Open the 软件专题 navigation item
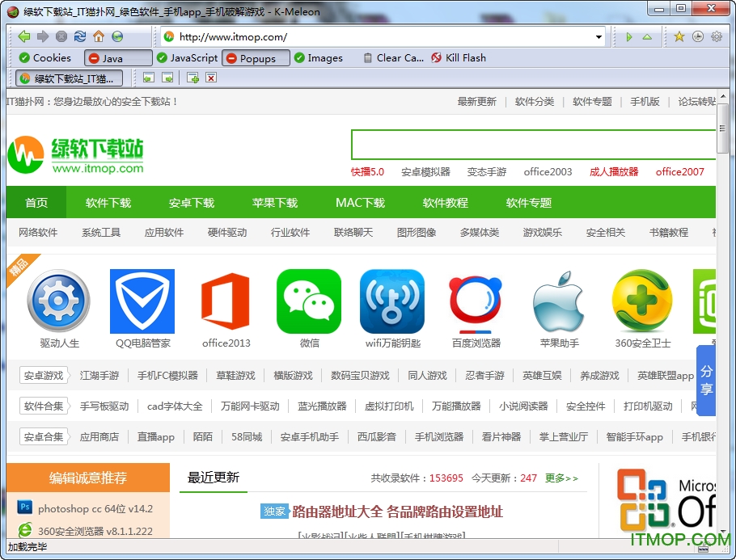This screenshot has height=560, width=736. (x=528, y=203)
